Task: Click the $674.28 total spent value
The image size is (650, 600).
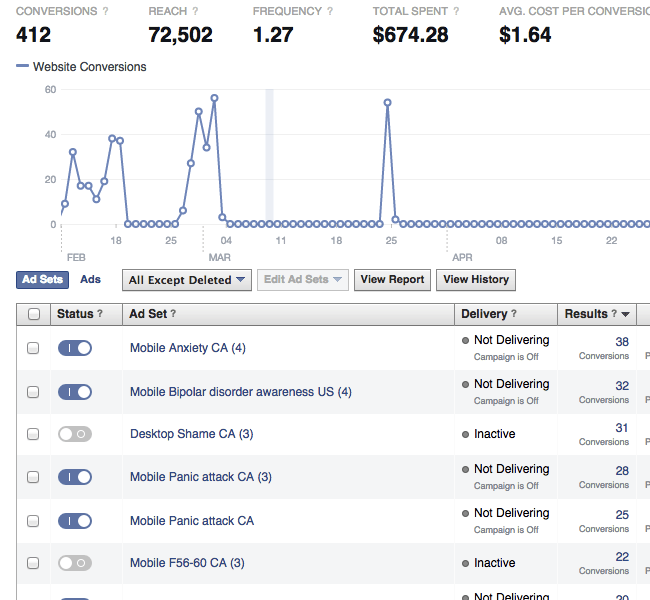Action: pyautogui.click(x=410, y=35)
